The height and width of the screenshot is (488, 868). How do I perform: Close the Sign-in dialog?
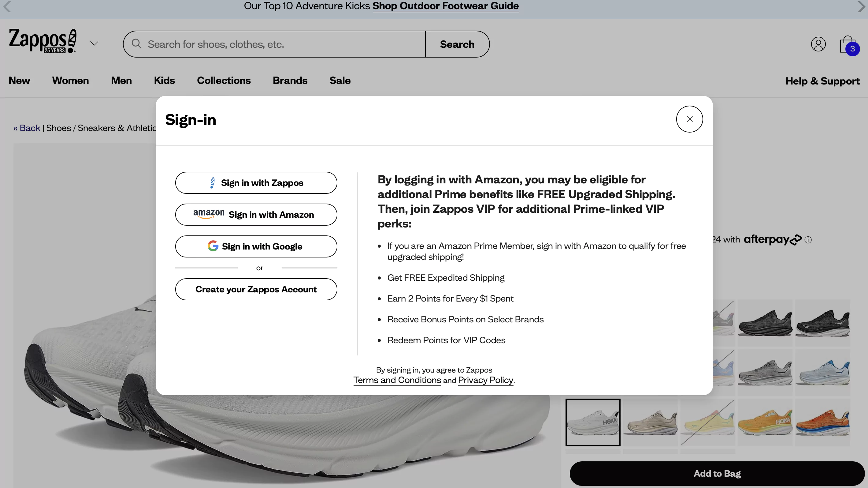click(x=689, y=119)
